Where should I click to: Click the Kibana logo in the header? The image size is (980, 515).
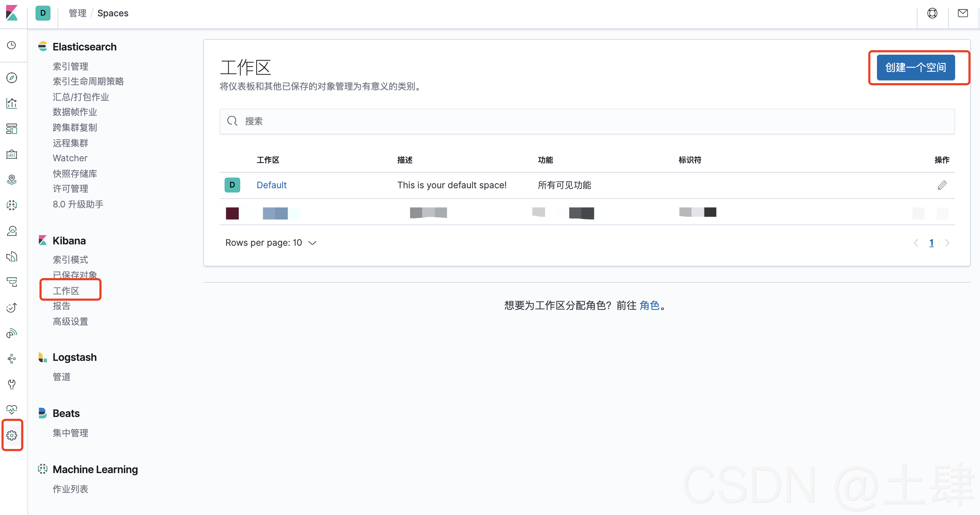coord(12,13)
